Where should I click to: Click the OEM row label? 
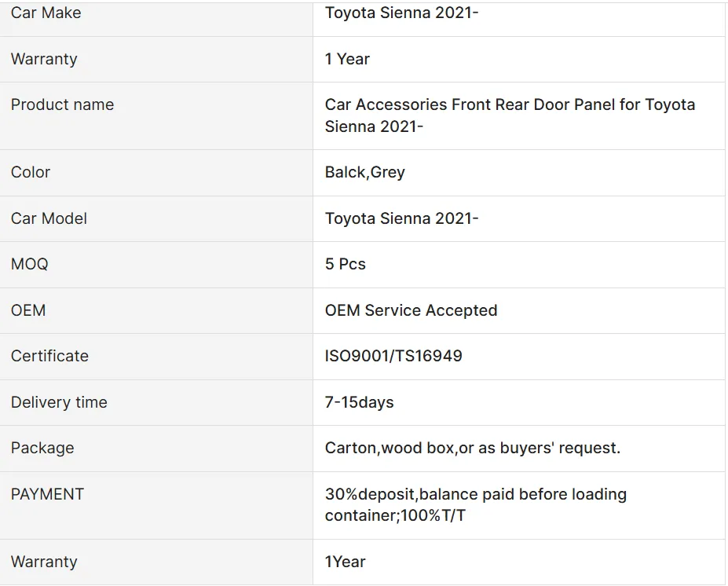(x=28, y=310)
